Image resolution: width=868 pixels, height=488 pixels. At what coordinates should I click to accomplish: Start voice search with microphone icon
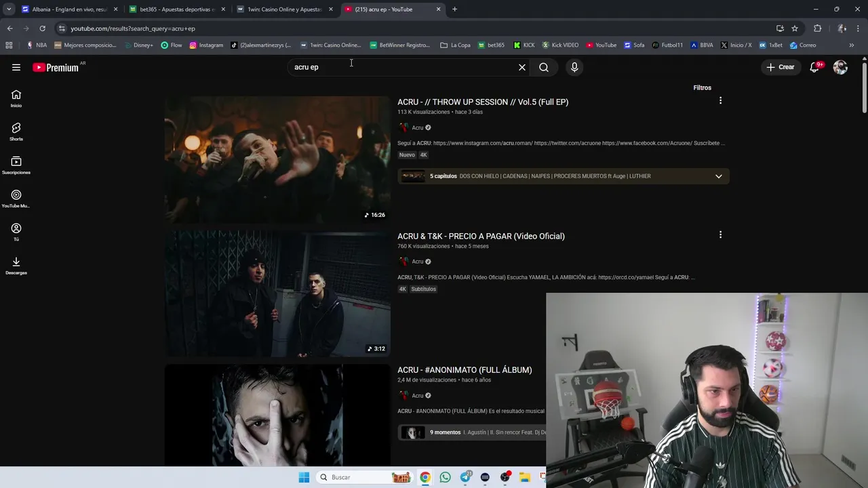pos(574,67)
